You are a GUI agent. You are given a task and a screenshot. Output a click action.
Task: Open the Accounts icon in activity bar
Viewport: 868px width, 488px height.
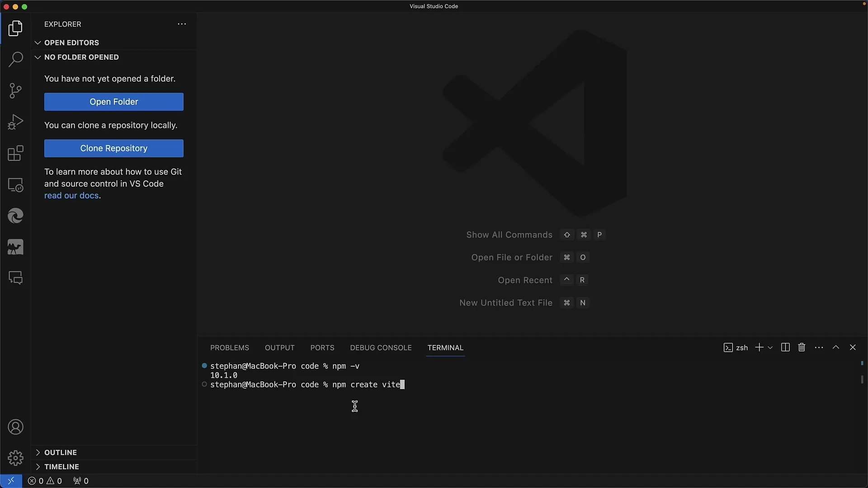coord(15,427)
